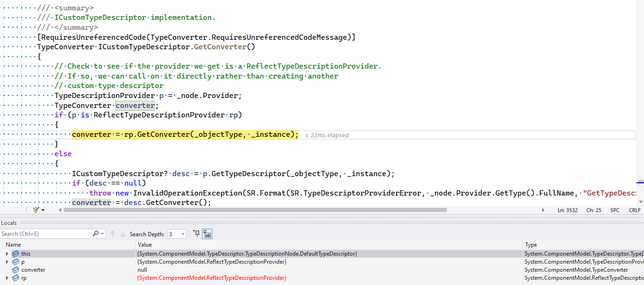This screenshot has height=285, width=644.
Task: Click the TypeConverter type cell
Action: (x=576, y=270)
